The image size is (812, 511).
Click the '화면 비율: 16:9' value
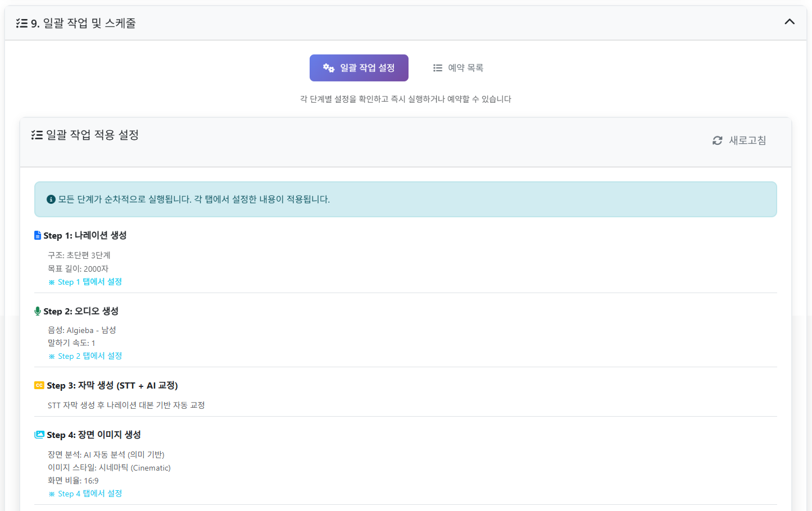pyautogui.click(x=73, y=481)
